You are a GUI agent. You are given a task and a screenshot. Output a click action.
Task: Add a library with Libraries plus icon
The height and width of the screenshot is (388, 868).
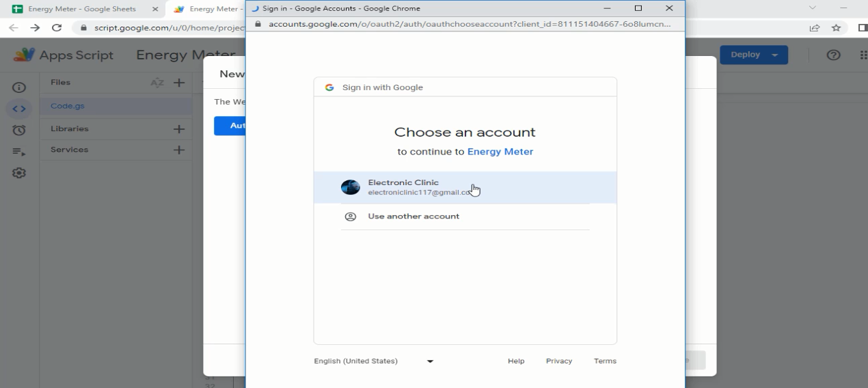[x=179, y=129]
